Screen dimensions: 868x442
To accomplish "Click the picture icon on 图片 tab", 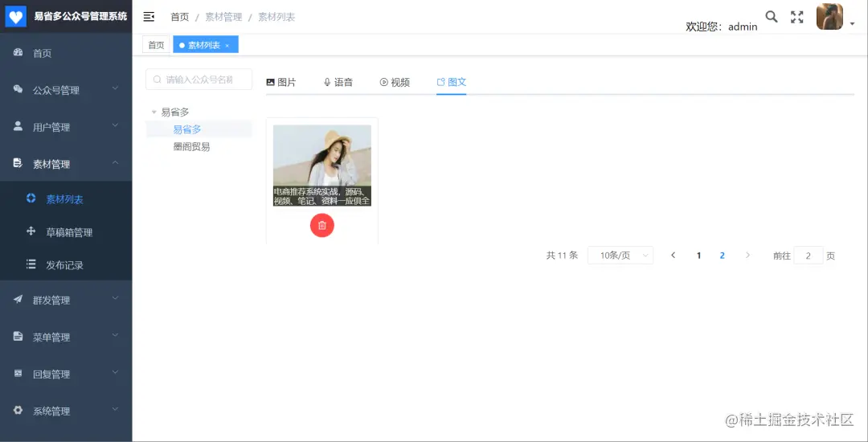I will [271, 82].
